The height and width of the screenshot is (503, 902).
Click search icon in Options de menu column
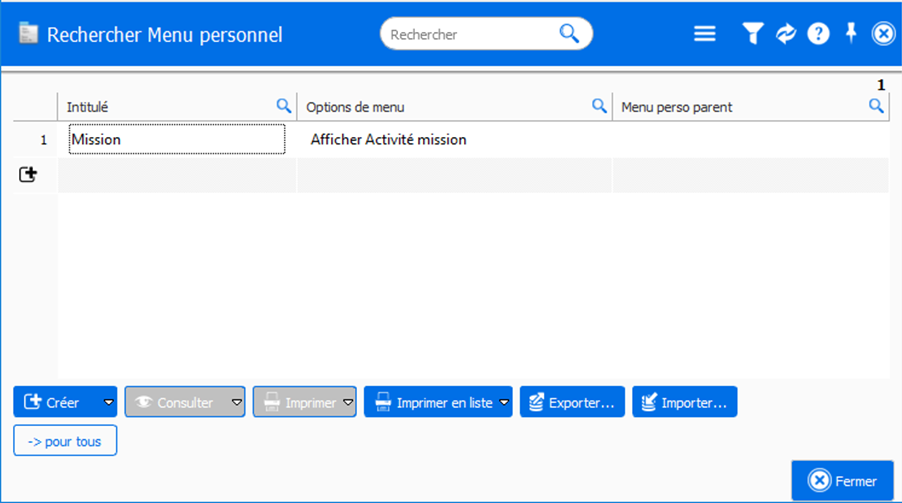tap(600, 106)
